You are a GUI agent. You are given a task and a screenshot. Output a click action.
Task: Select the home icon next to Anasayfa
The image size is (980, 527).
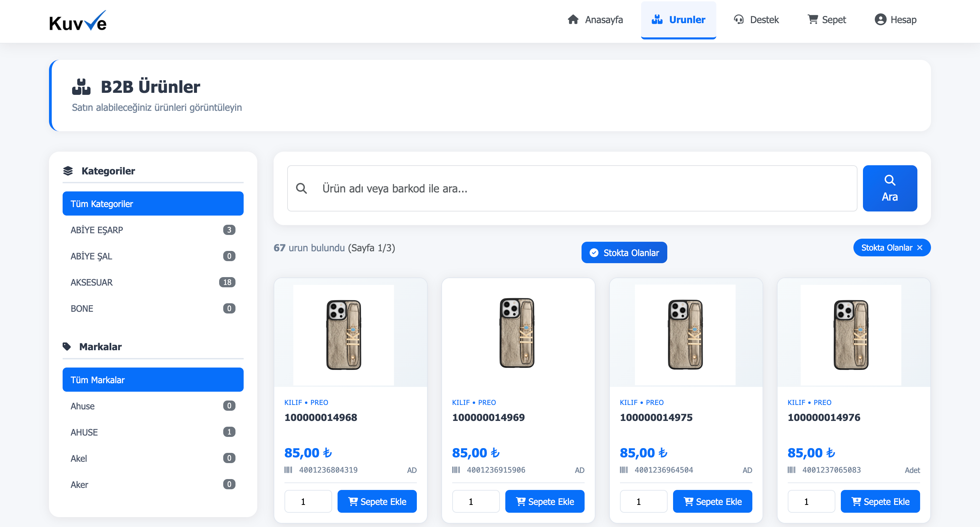[x=573, y=19]
